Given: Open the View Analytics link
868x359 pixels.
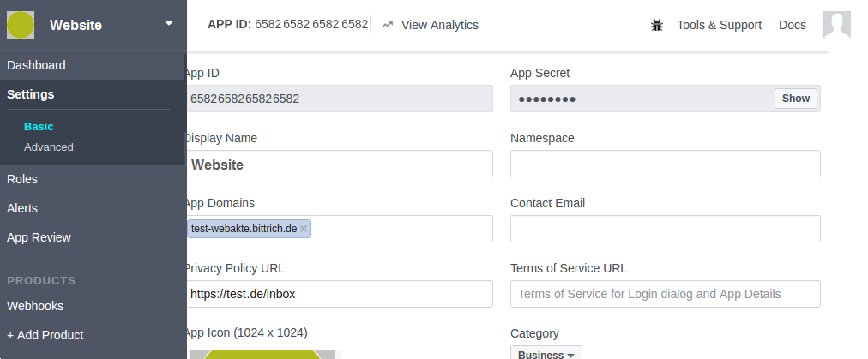Looking at the screenshot, I should (x=439, y=25).
